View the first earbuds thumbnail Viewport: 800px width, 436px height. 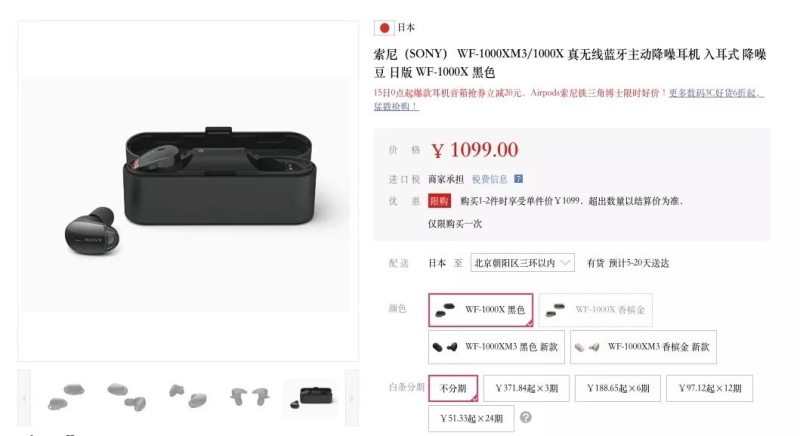click(66, 397)
